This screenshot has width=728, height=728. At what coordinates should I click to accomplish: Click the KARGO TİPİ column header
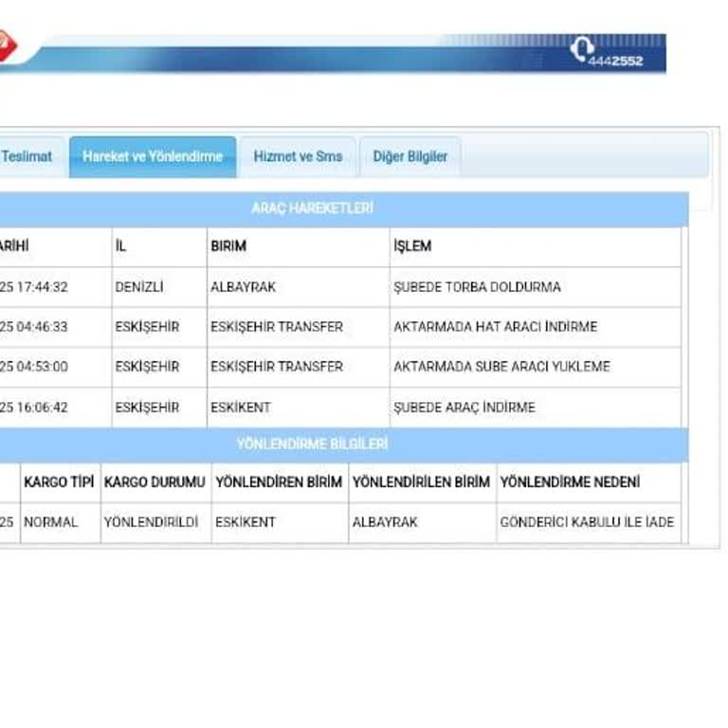[x=59, y=482]
